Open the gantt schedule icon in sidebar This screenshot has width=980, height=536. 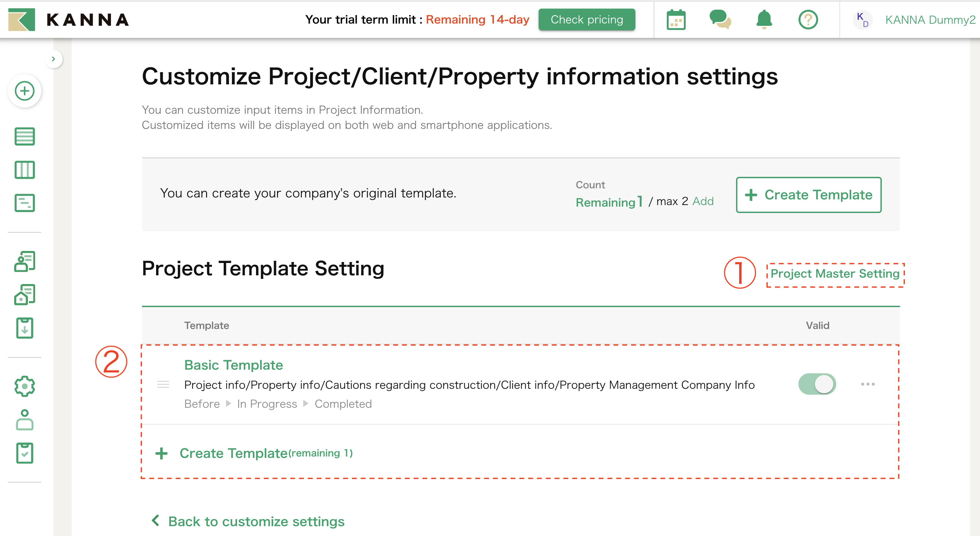click(x=25, y=203)
